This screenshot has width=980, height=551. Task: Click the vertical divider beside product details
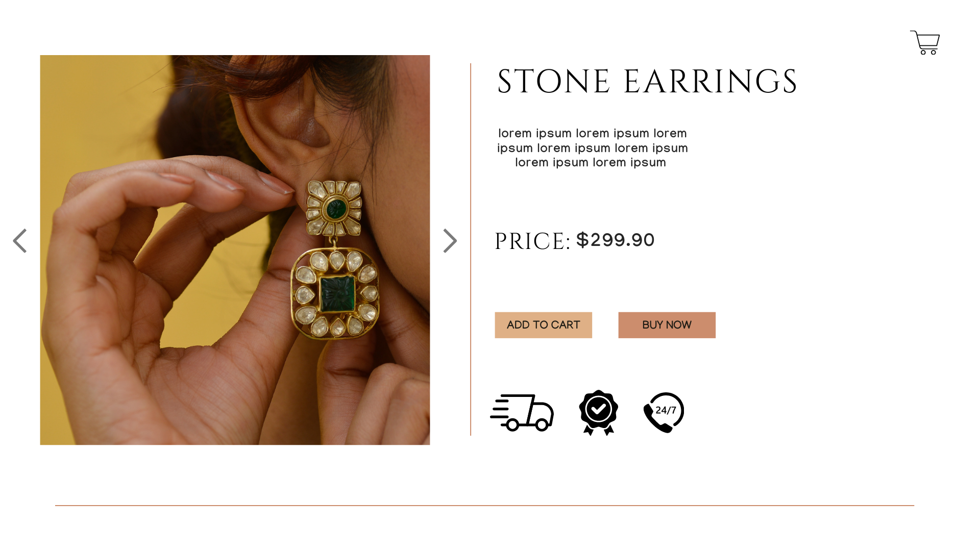tap(471, 249)
